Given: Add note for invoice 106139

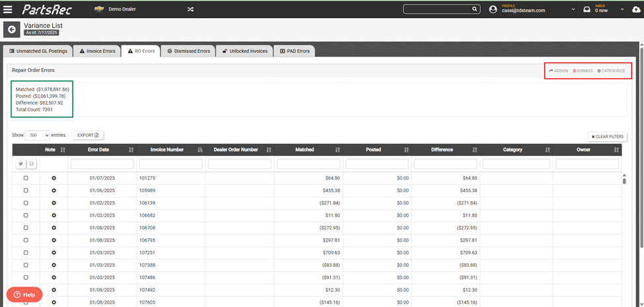Looking at the screenshot, I should (54, 203).
